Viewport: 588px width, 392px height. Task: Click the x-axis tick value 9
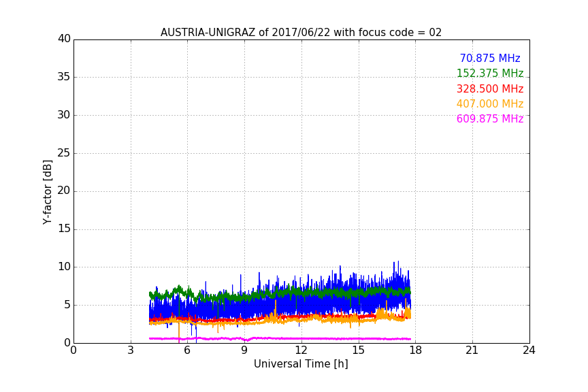click(x=244, y=350)
